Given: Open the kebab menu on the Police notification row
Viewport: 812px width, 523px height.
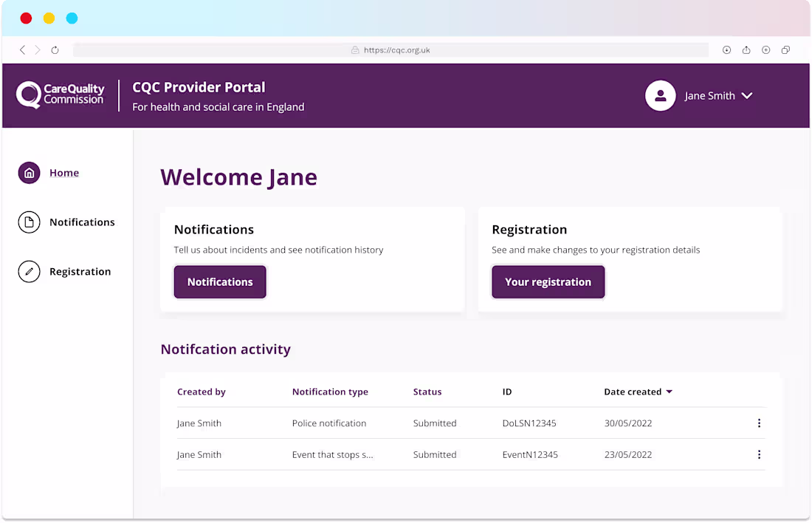Looking at the screenshot, I should 759,423.
